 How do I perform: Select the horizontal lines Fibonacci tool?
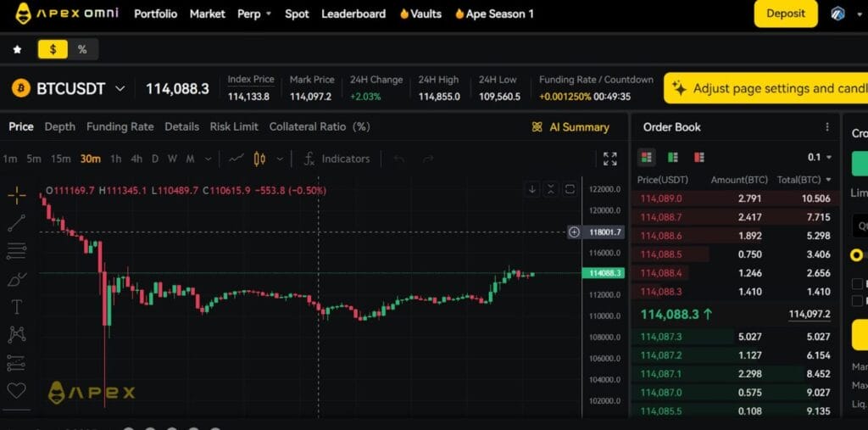tap(17, 251)
